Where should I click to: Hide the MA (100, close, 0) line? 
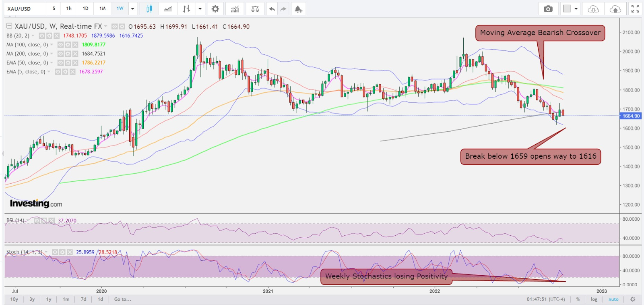click(60, 45)
